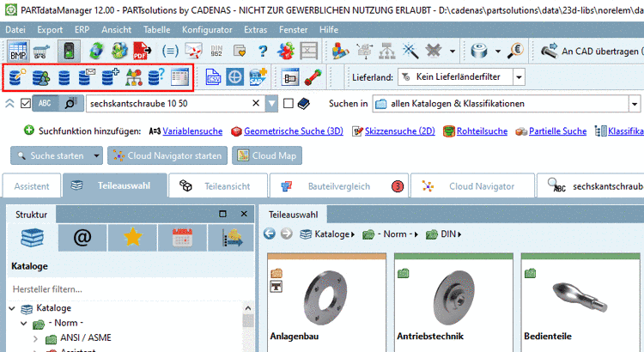Click the euro price search icon
The image size is (644, 352).
(x=515, y=52)
